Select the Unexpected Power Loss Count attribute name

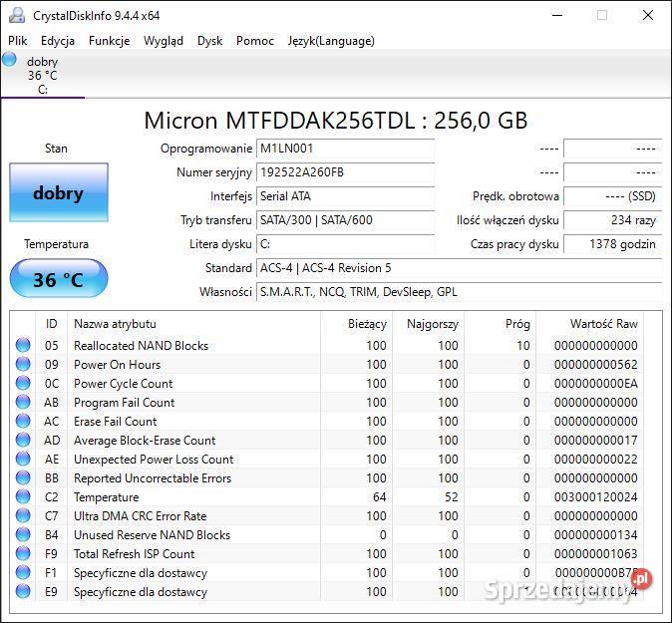click(154, 460)
